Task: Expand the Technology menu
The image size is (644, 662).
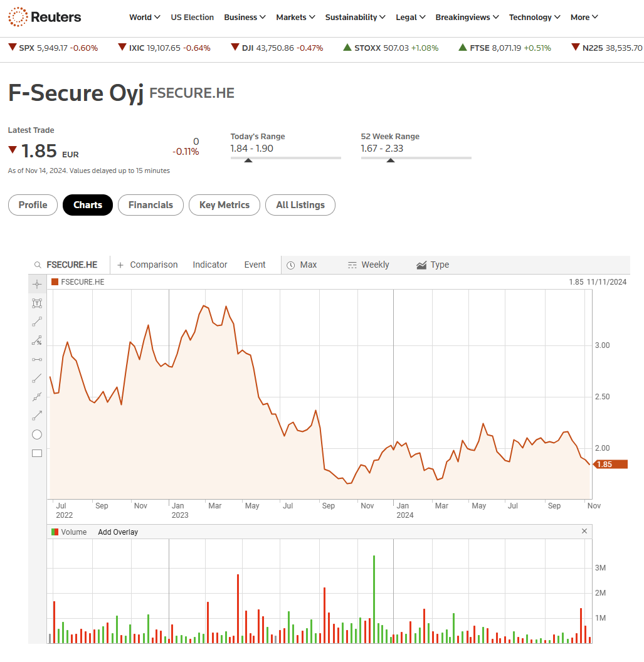Action: click(535, 18)
